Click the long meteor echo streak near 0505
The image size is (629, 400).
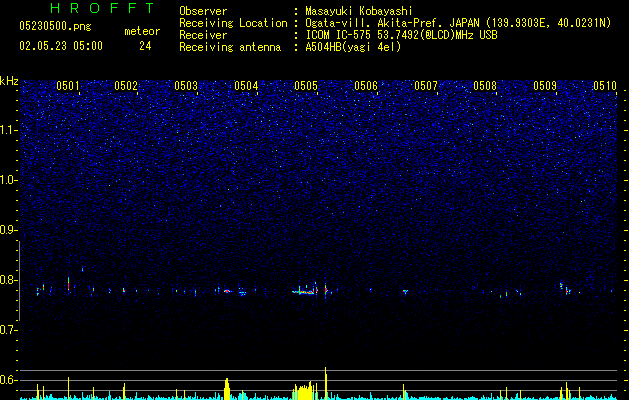click(x=304, y=292)
